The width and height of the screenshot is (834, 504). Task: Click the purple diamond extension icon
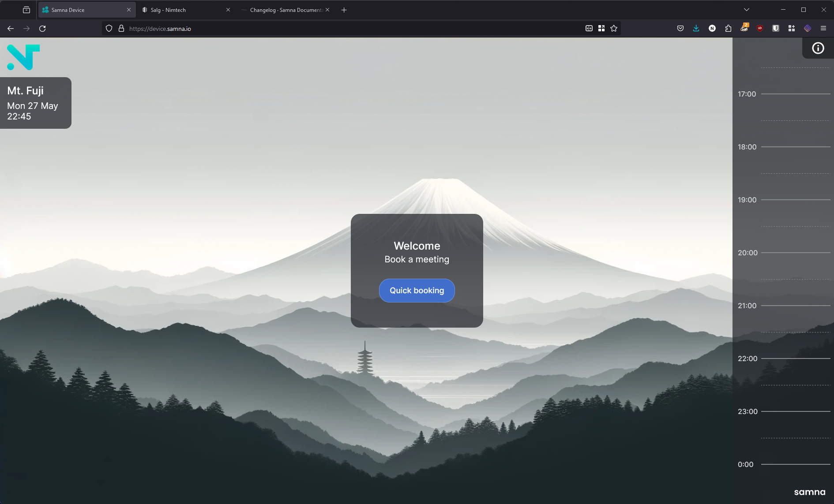coord(808,29)
